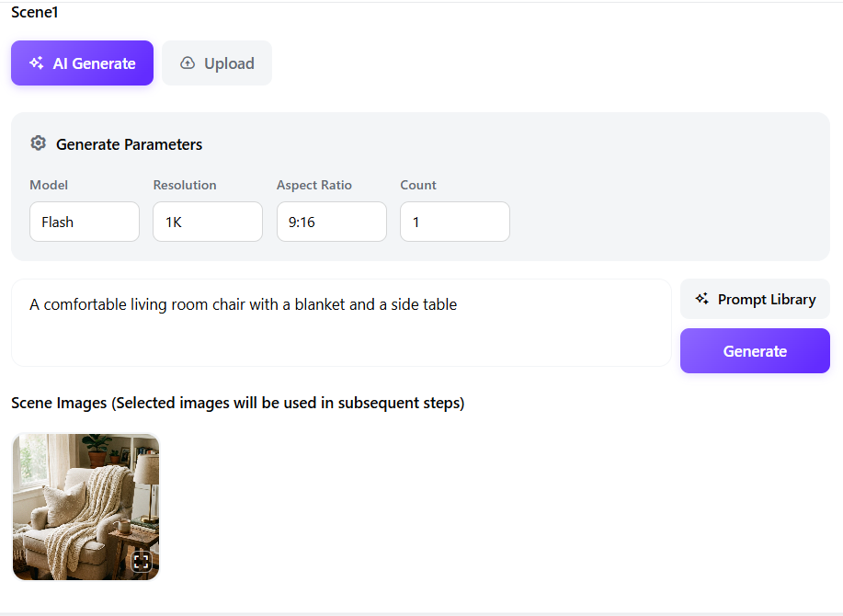843x616 pixels.
Task: Click into the prompt text area
Action: pyautogui.click(x=341, y=323)
